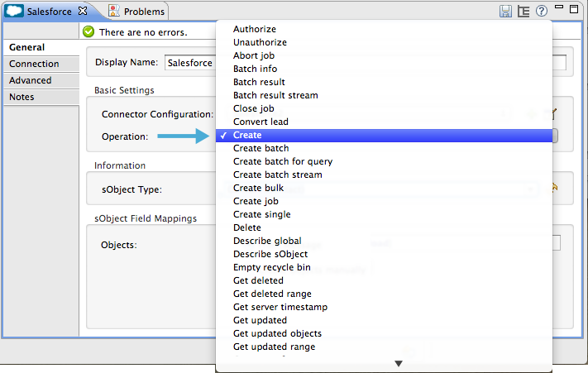Select Create batch stream
This screenshot has width=588, height=373.
[x=384, y=175]
